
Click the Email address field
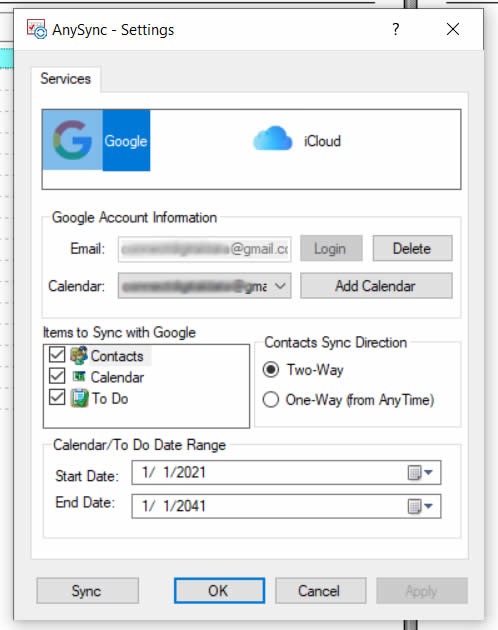click(204, 249)
